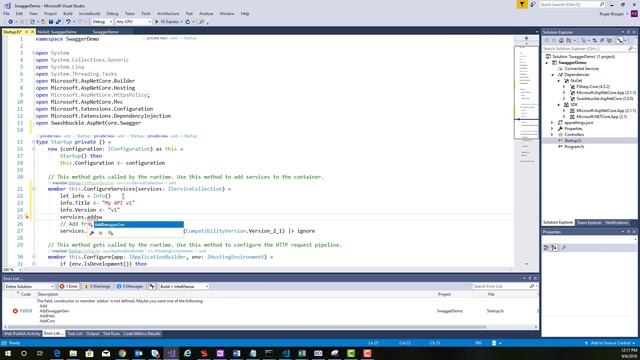
Task: Click the error code link in Error List
Action: click(x=26, y=311)
